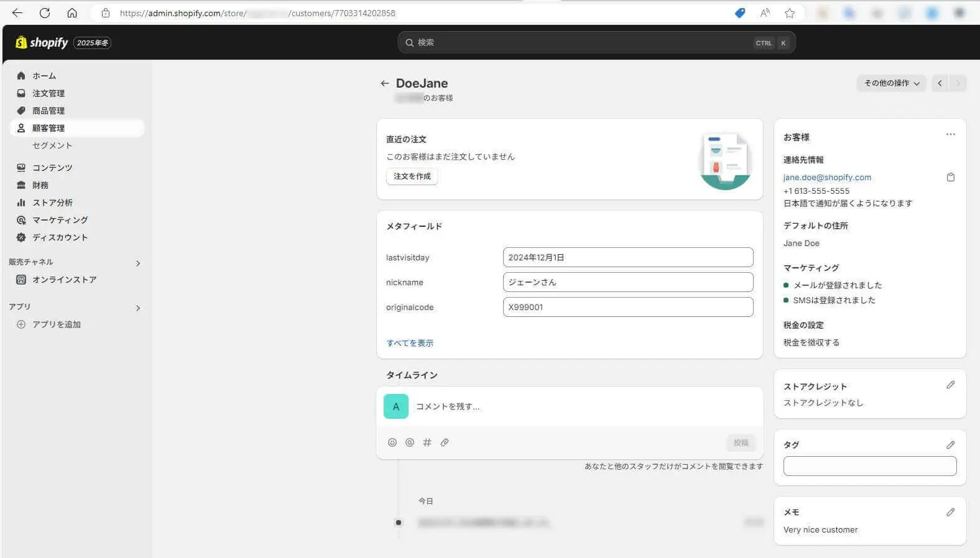This screenshot has height=558, width=980.
Task: Edit the lastvisitday metafield value
Action: (628, 257)
